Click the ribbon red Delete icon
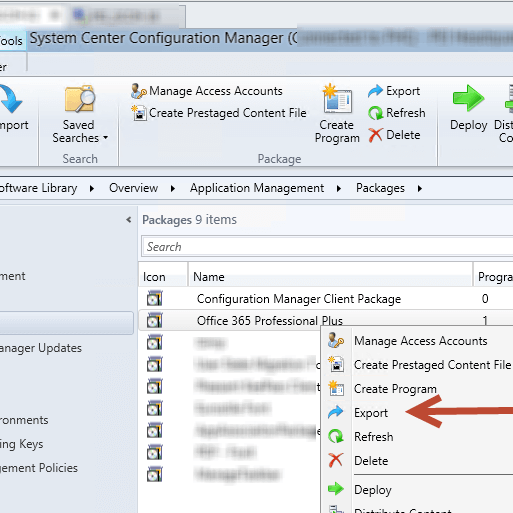The image size is (513, 513). [375, 135]
